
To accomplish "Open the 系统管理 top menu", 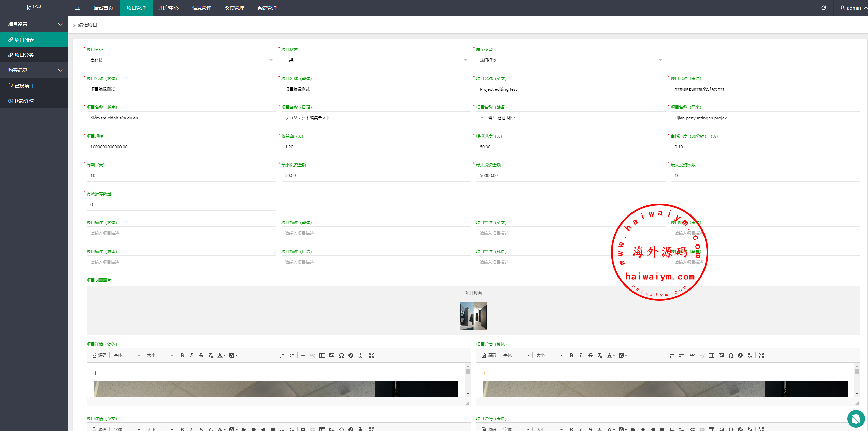I will click(267, 8).
